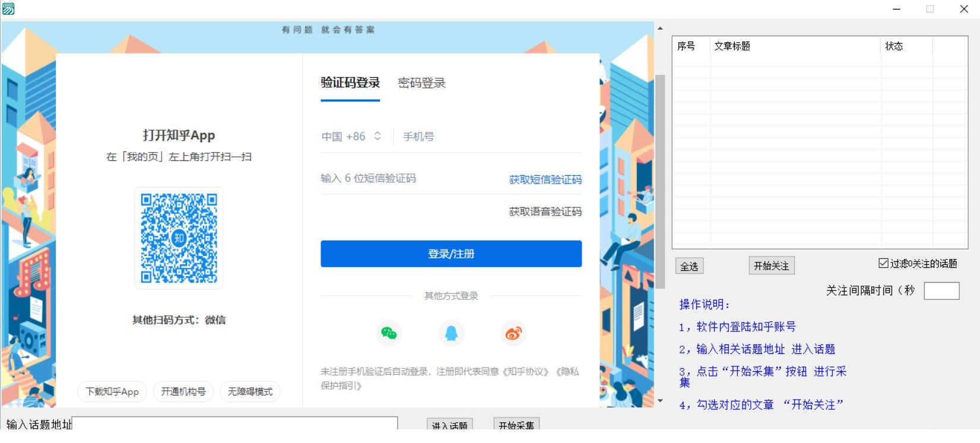Screen dimensions: 980x443
Task: Click the 打开知乎App heading text
Action: [x=179, y=135]
